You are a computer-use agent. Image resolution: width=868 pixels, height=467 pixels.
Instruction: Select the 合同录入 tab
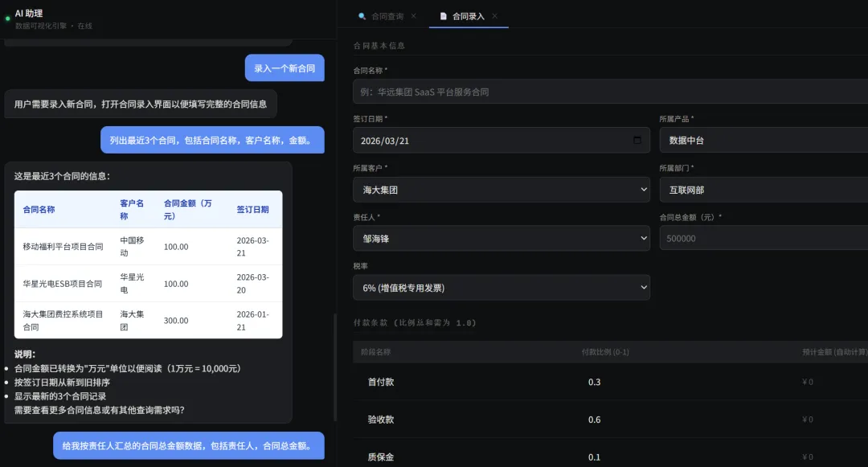(470, 15)
